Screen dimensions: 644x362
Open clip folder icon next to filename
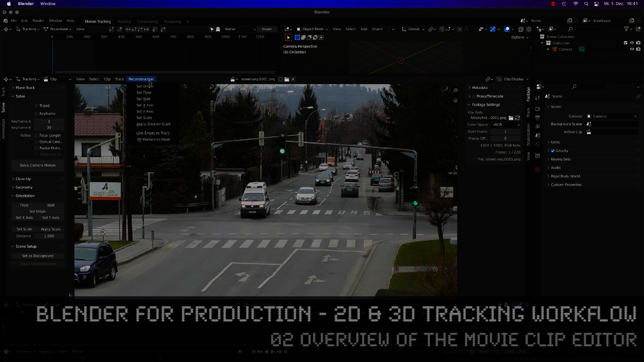point(287,79)
